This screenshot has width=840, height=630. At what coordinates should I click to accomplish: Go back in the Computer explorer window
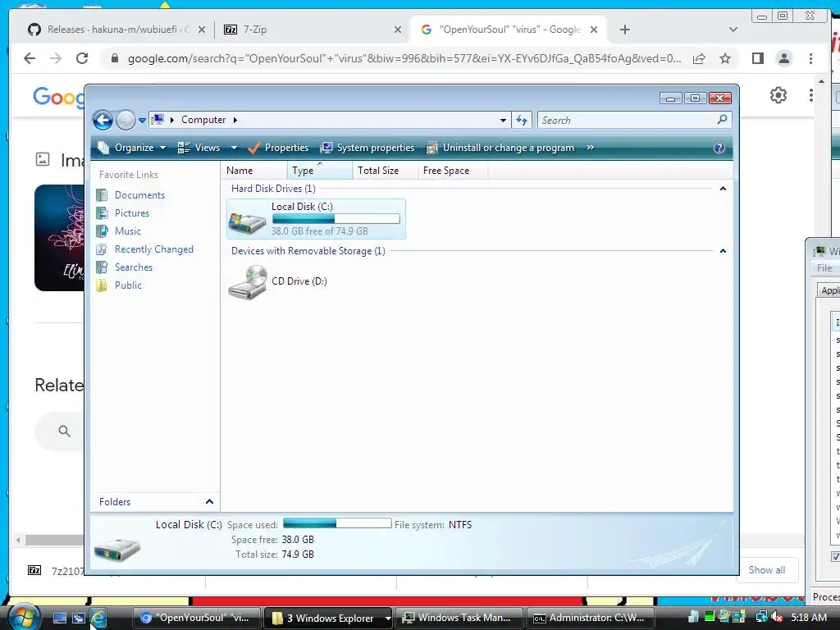click(x=103, y=120)
